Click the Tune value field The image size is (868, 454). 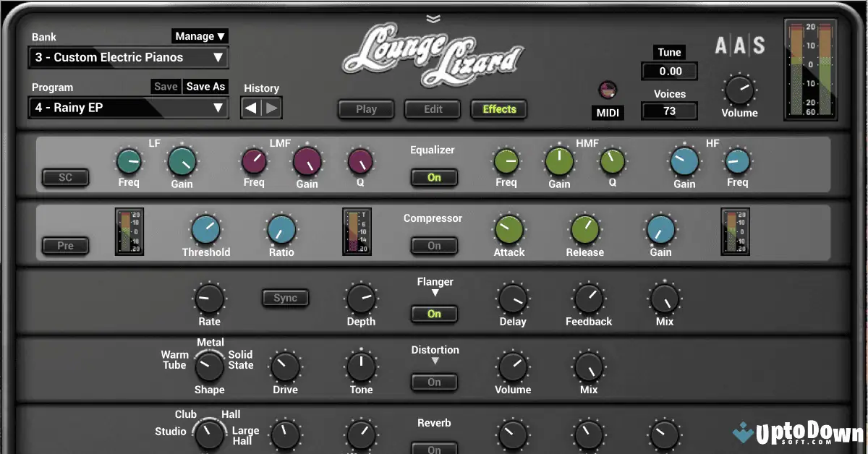669,72
